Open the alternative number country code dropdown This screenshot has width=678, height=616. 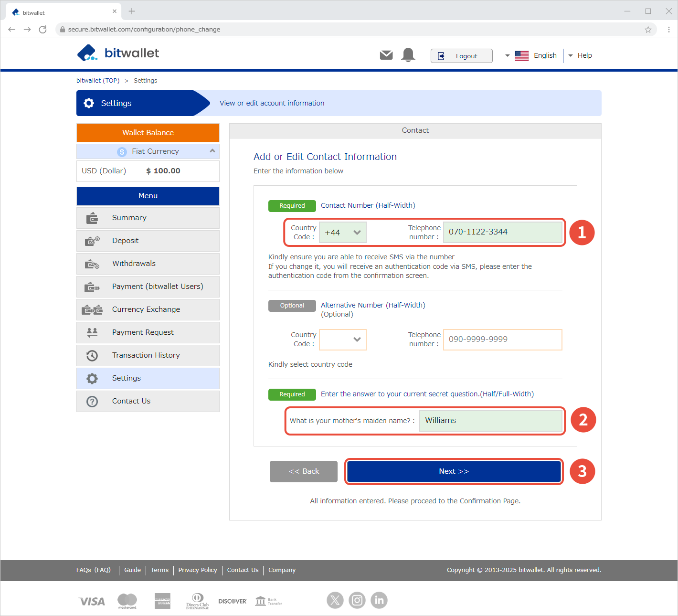tap(342, 340)
